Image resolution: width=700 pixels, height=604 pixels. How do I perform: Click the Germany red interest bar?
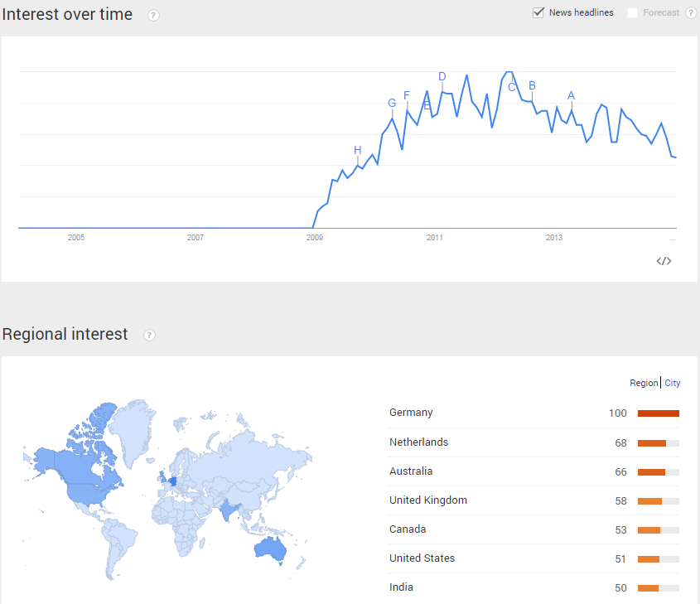tap(658, 413)
